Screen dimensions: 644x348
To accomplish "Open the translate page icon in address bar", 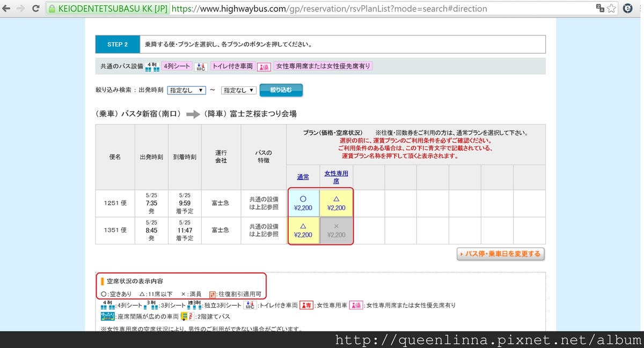I will point(600,9).
